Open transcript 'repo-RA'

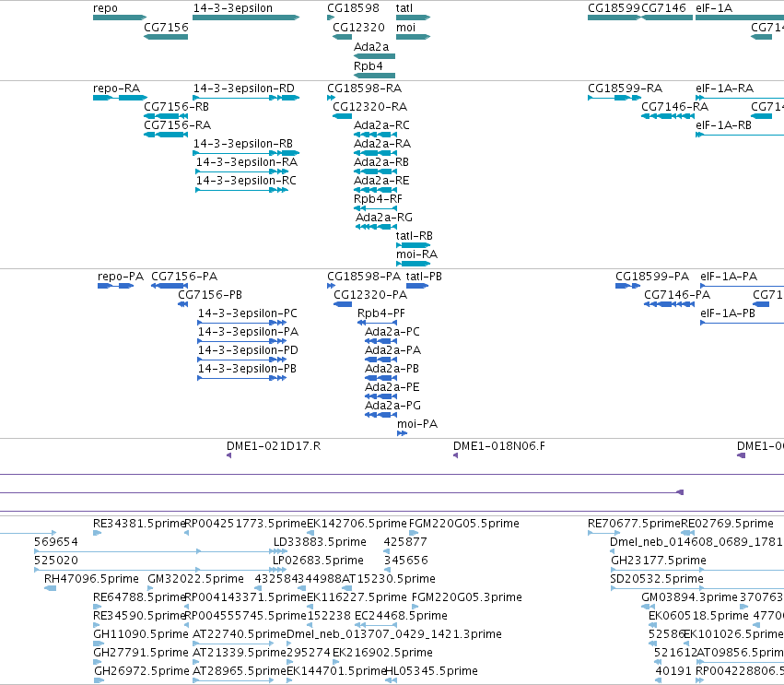[116, 89]
